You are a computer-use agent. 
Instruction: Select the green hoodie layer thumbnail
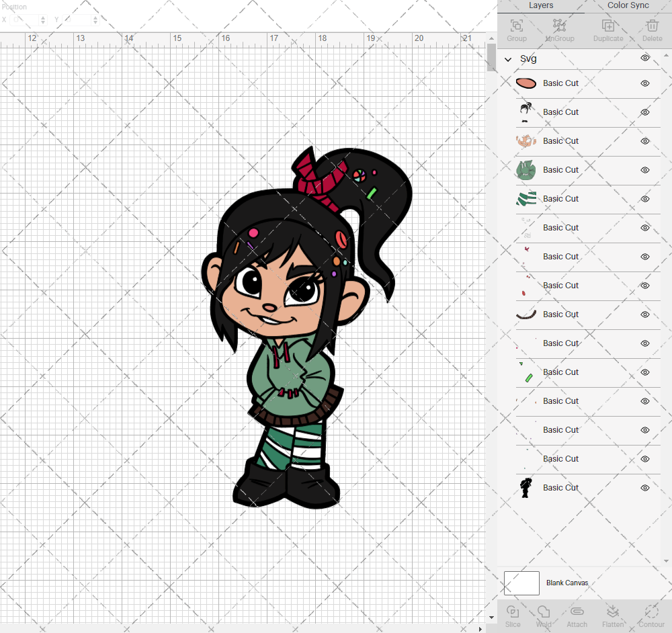526,170
